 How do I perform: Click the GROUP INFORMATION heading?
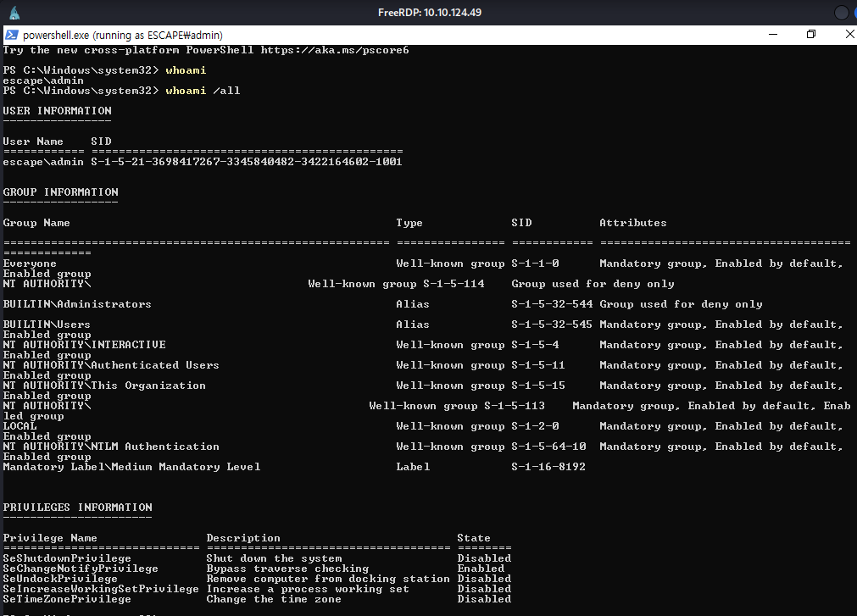[x=60, y=192]
